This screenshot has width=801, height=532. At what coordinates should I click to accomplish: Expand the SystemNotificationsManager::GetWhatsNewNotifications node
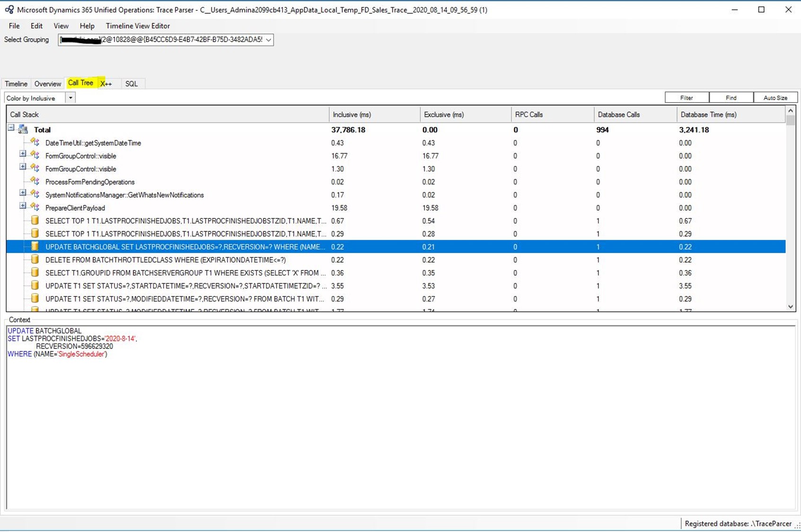[x=23, y=193]
